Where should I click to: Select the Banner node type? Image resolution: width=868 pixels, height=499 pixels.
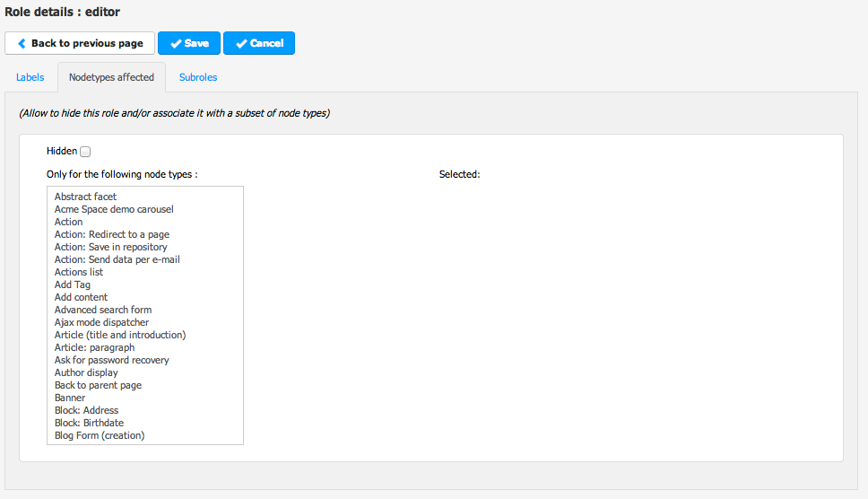(x=70, y=398)
